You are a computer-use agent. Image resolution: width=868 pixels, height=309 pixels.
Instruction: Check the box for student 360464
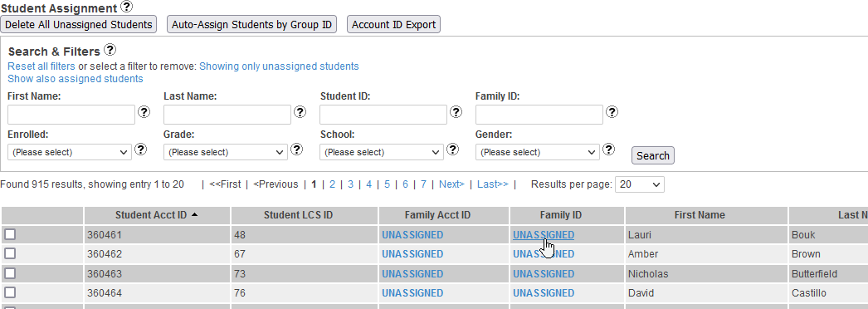(10, 292)
